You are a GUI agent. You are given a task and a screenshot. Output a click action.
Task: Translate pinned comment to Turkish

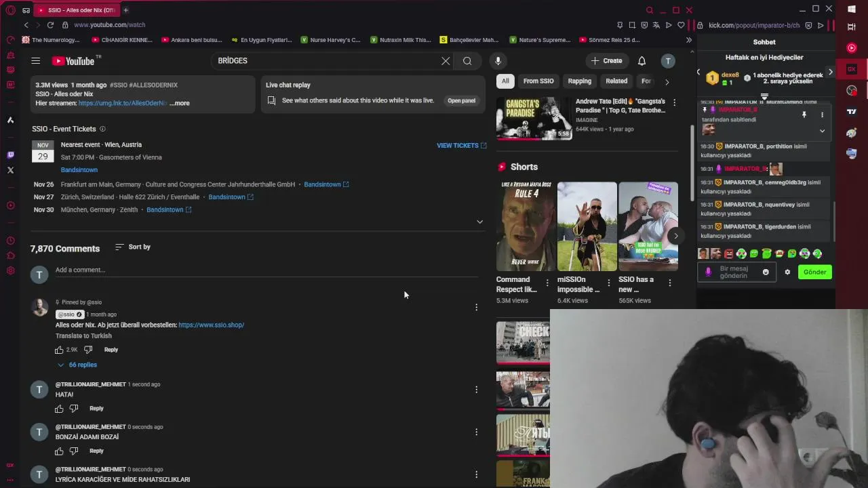(83, 336)
